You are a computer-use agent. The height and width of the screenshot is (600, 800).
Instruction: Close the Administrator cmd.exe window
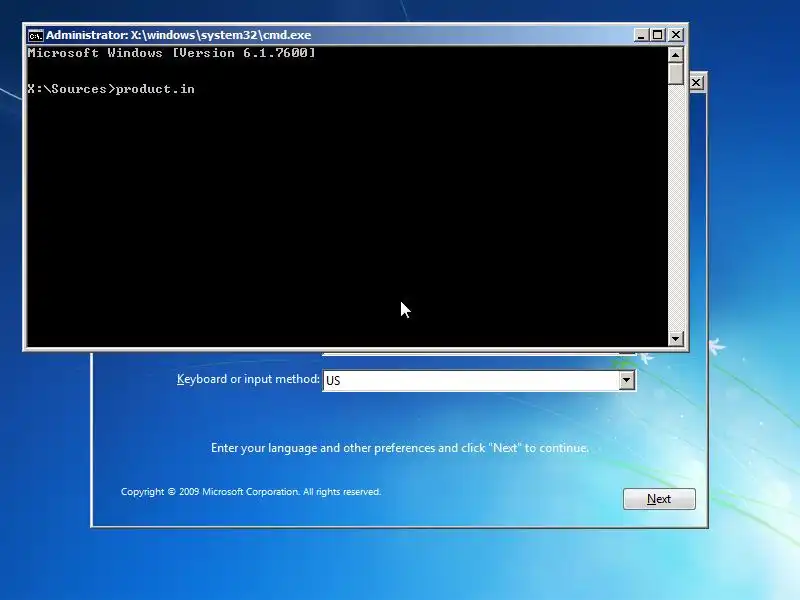coord(676,35)
